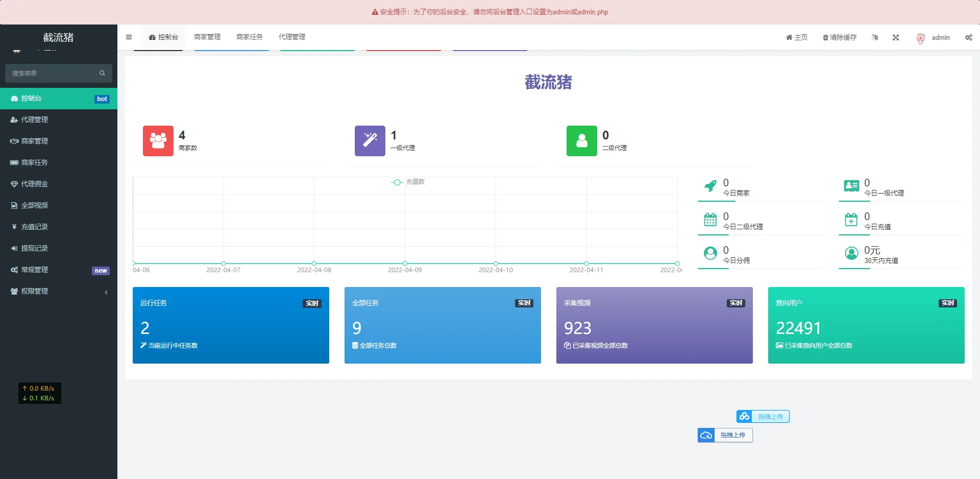Open the admin user dropdown
Image resolution: width=980 pixels, height=479 pixels.
(x=934, y=38)
